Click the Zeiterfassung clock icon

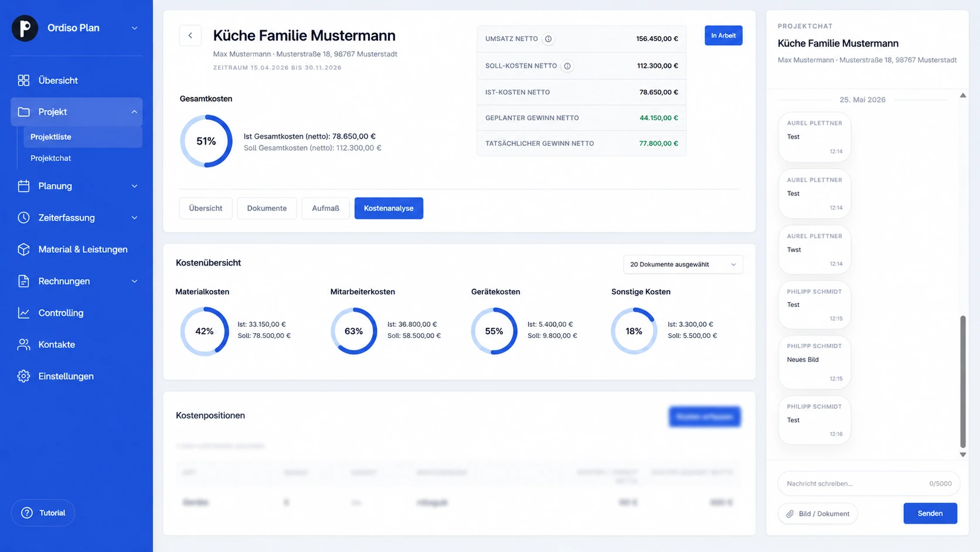click(x=23, y=218)
